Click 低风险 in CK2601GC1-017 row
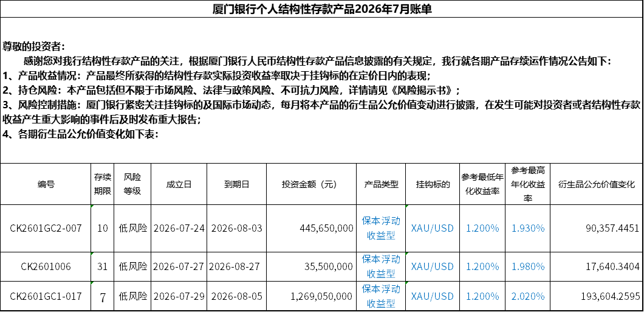Image resolution: width=644 pixels, height=312 pixels. tap(132, 296)
